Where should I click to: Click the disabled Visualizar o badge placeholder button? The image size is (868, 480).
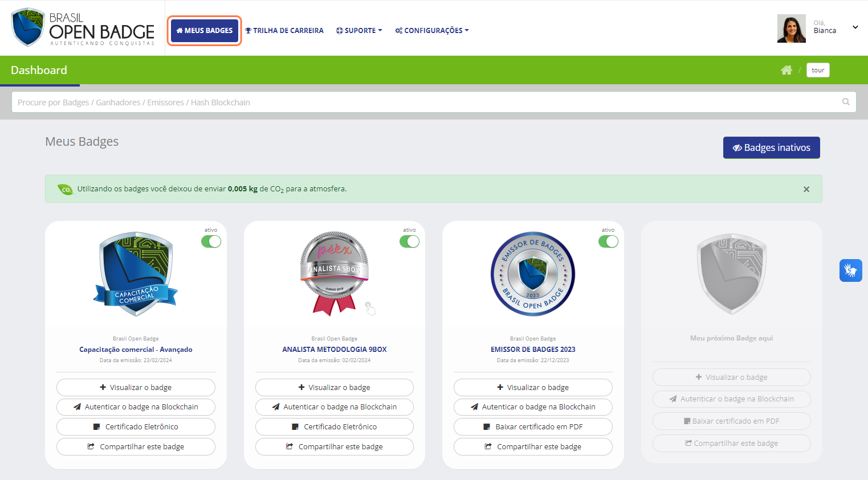point(732,377)
